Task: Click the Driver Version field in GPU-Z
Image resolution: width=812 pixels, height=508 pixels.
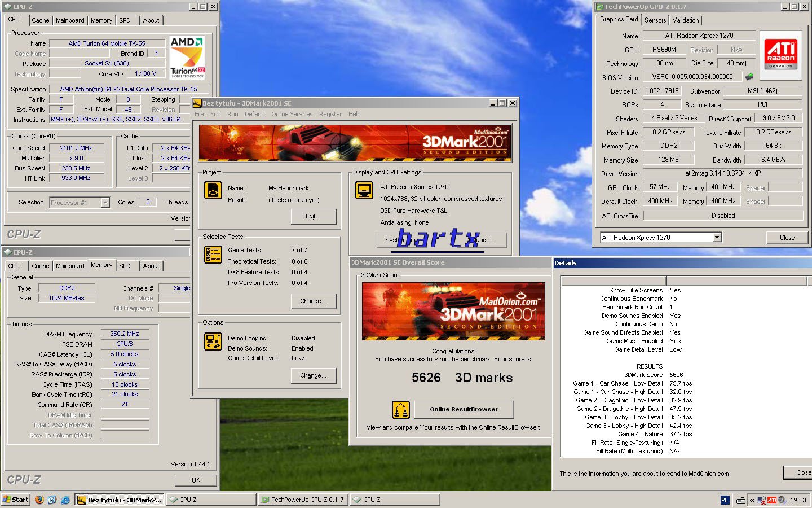Action: tap(722, 173)
